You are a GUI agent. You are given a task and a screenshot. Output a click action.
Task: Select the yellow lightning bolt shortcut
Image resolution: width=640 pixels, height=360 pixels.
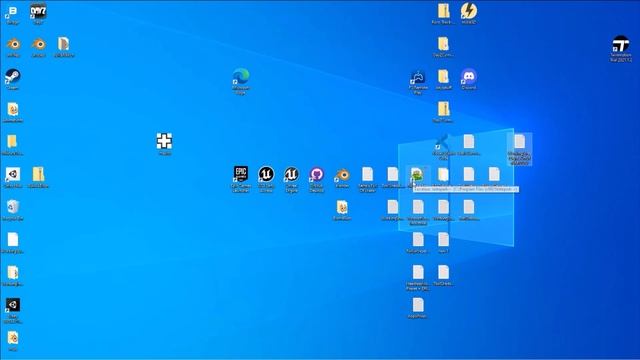coord(469,11)
